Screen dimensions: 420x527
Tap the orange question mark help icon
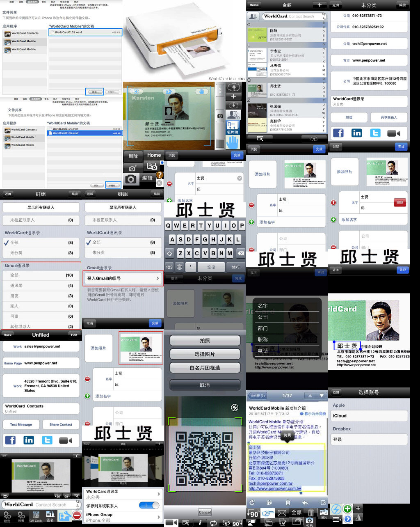pos(160,175)
